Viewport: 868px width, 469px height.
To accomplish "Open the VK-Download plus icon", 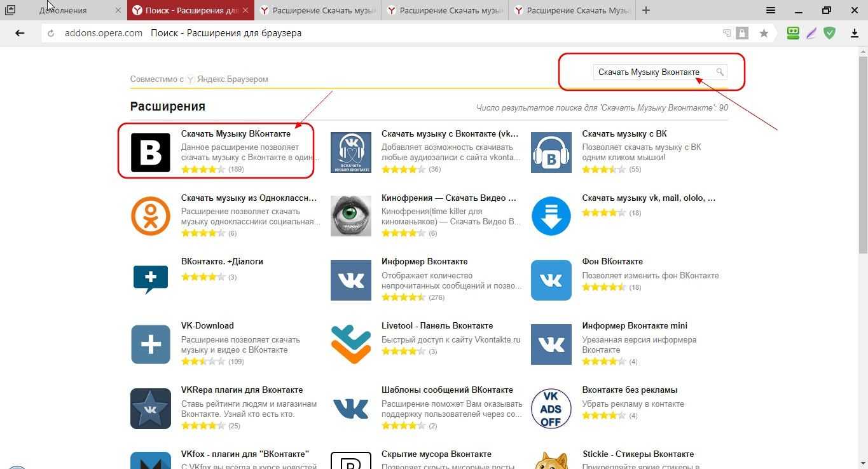I will click(x=151, y=344).
